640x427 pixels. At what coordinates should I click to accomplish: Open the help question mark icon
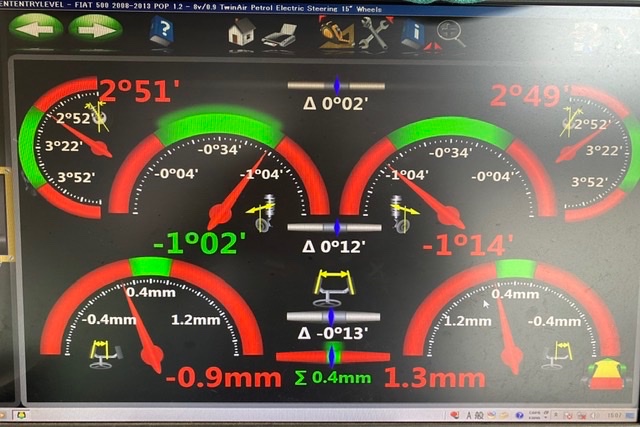[x=162, y=30]
